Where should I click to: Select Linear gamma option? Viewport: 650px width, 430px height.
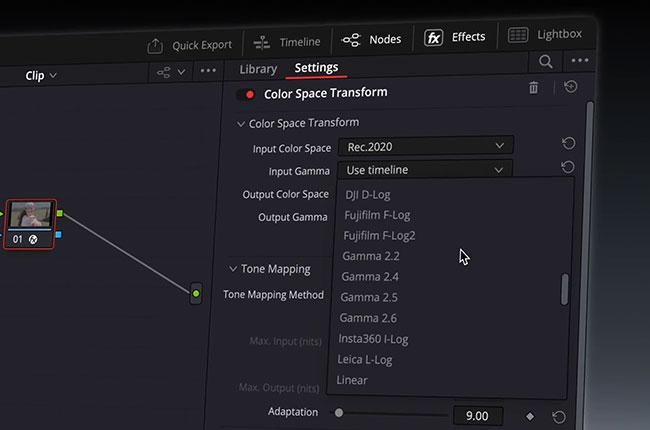point(352,380)
